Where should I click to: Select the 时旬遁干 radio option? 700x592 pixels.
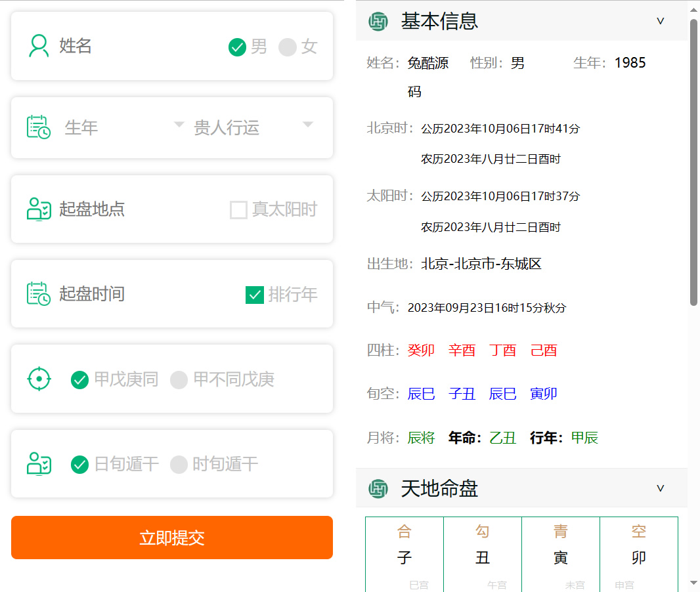click(x=179, y=465)
